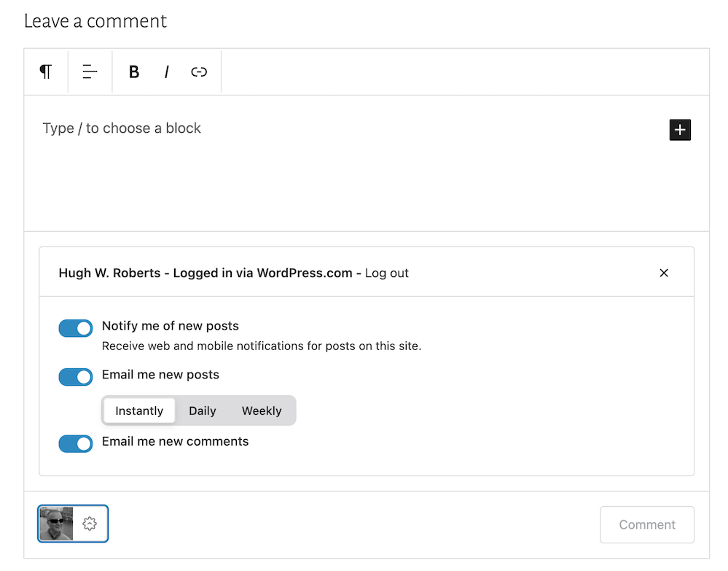The height and width of the screenshot is (571, 728).
Task: Click into the comment text area
Action: click(328, 168)
